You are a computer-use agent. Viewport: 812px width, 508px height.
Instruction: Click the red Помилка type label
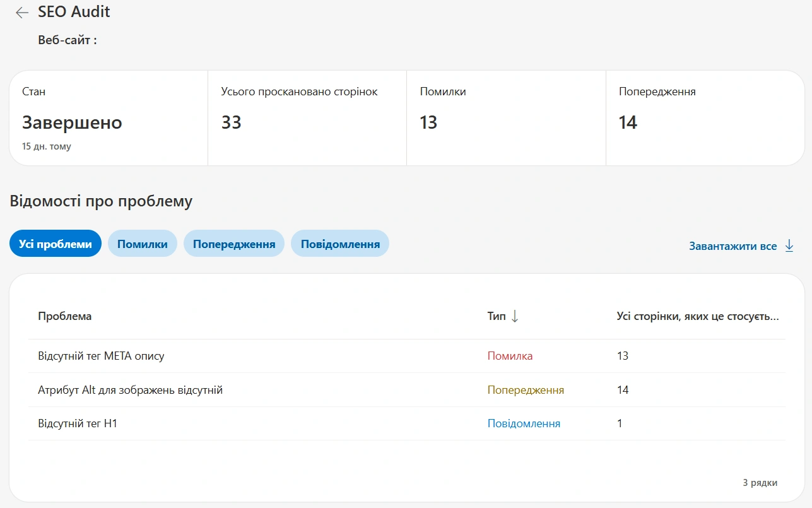pos(510,356)
